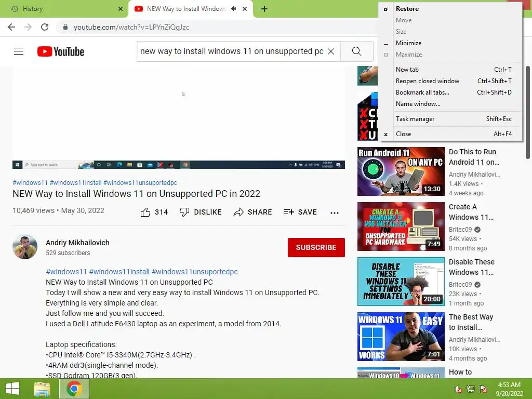Select Restore in the window menu
This screenshot has height=399, width=532.
coord(450,9)
